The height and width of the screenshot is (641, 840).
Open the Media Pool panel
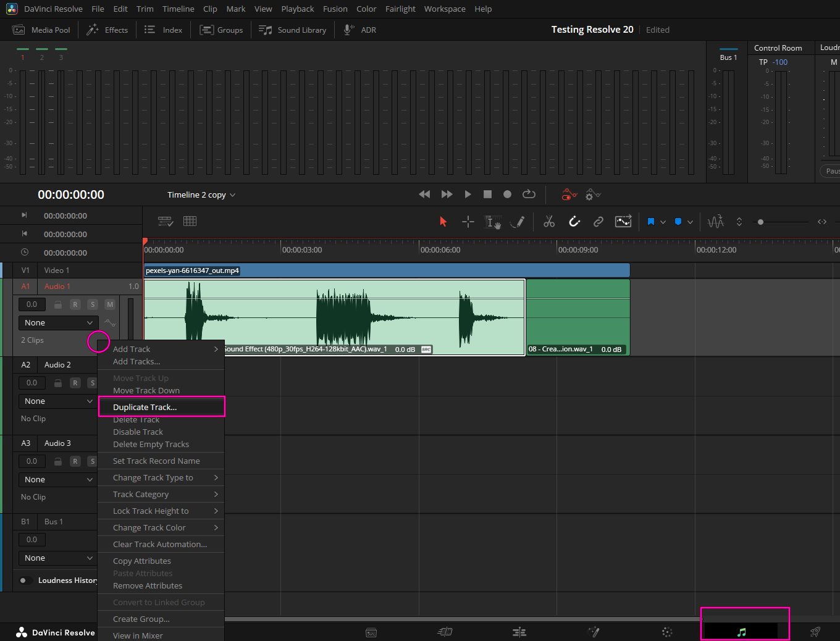(x=42, y=30)
